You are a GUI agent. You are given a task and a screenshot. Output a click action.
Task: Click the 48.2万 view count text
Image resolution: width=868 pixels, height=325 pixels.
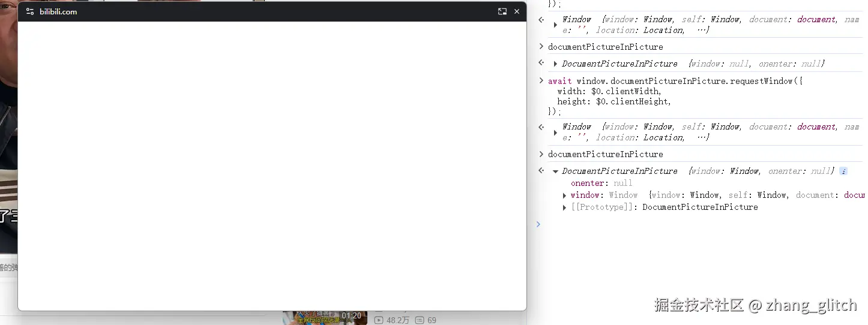pyautogui.click(x=398, y=320)
